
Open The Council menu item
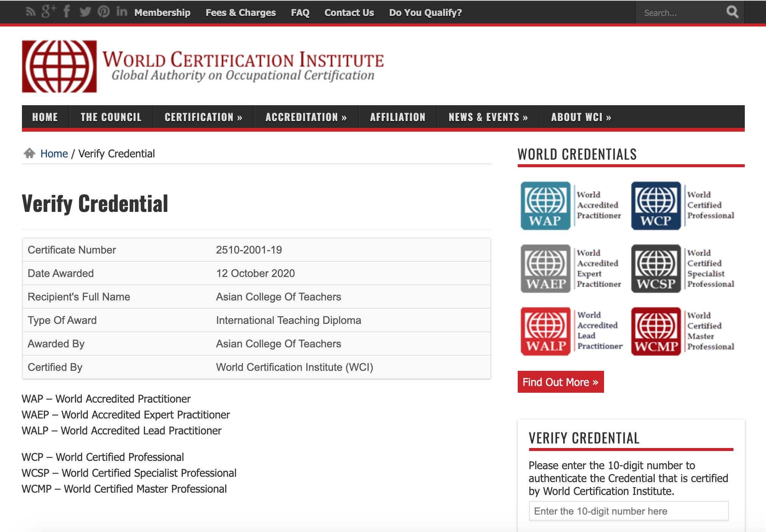[111, 117]
